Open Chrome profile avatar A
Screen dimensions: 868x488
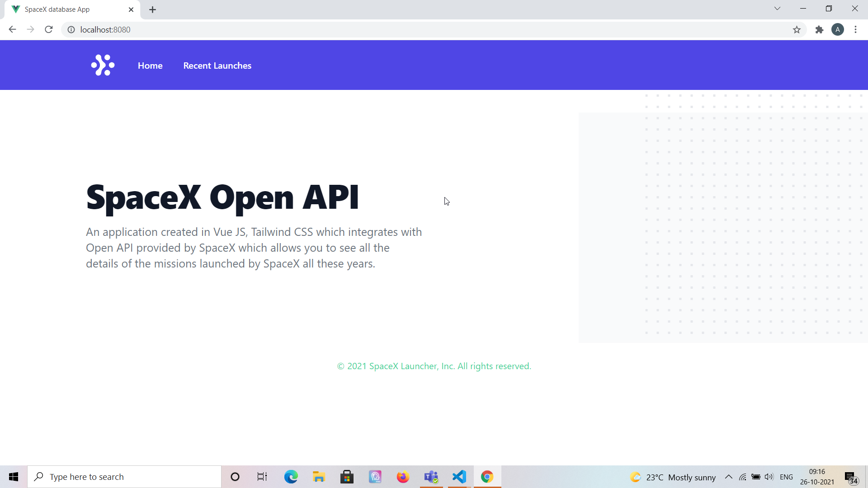(837, 30)
